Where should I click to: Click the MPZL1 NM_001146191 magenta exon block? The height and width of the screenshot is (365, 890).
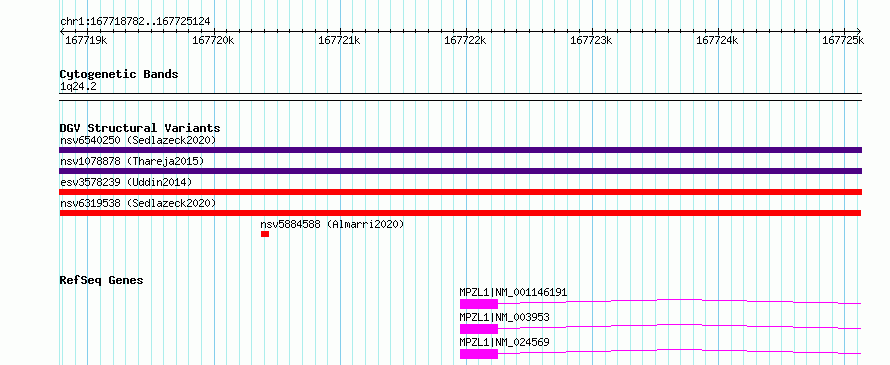pos(478,304)
